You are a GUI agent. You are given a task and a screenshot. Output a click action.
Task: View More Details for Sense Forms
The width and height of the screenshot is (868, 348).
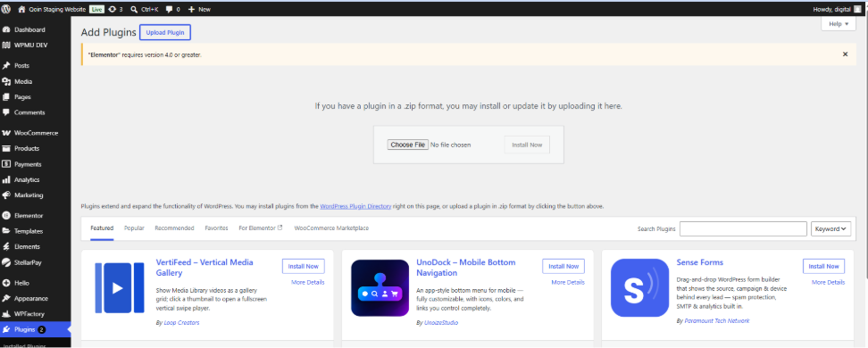tap(828, 282)
